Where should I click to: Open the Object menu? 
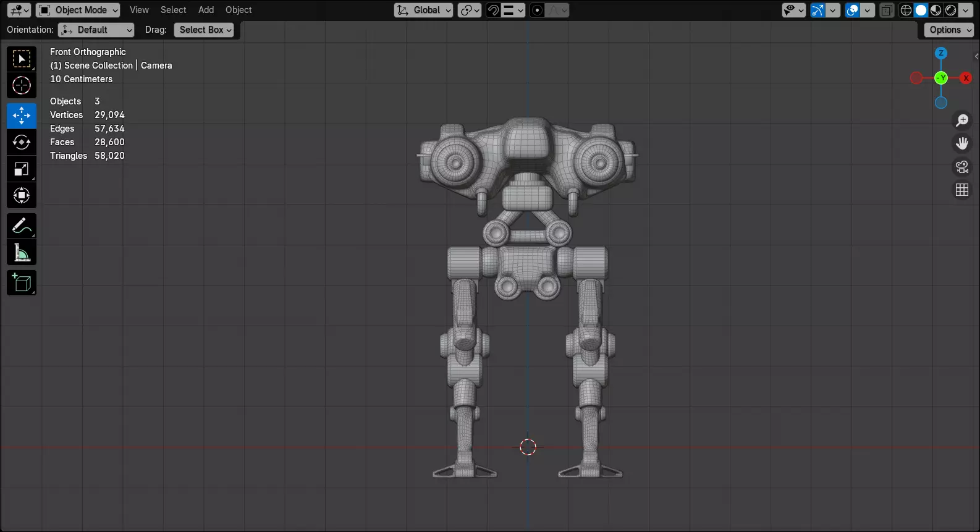pyautogui.click(x=239, y=10)
